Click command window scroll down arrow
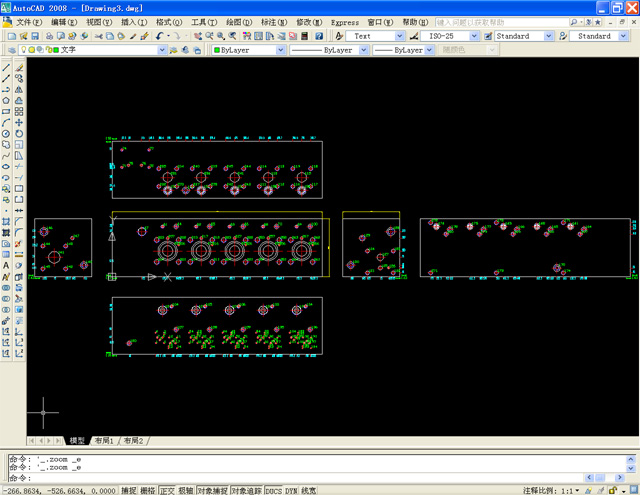 click(631, 468)
